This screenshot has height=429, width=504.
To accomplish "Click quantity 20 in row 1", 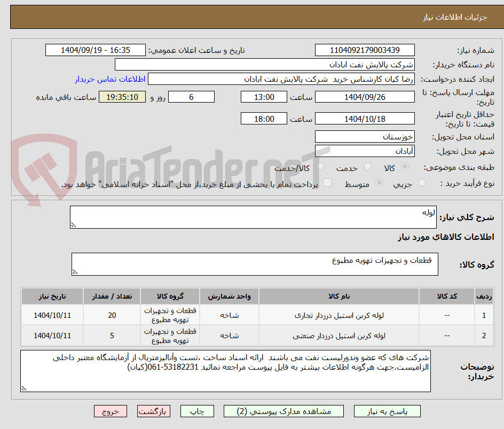I will pyautogui.click(x=112, y=316).
